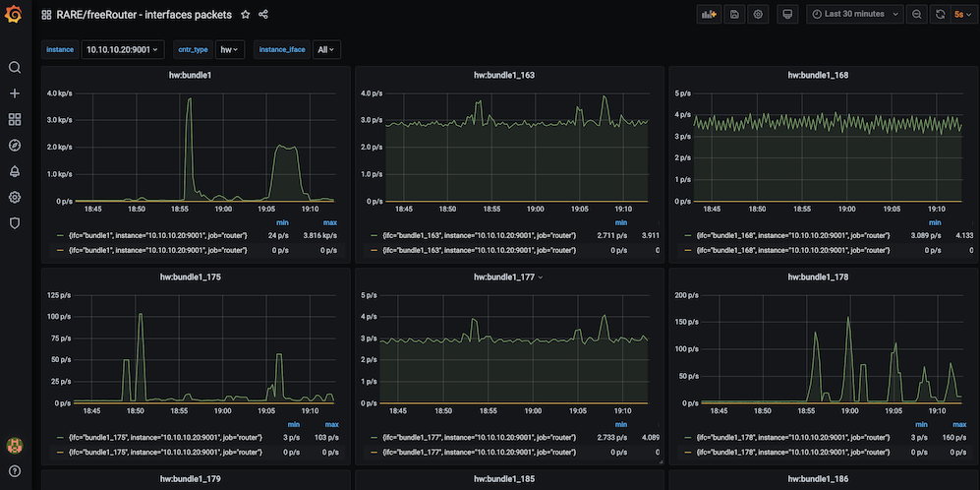Toggle green bundle1_168 series in legend

[x=793, y=235]
